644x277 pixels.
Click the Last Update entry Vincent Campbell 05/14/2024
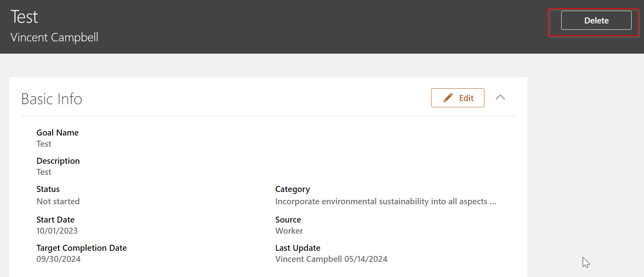(331, 259)
